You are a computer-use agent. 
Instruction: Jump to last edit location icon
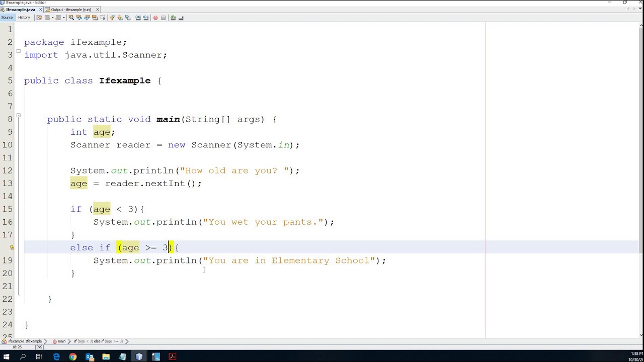click(39, 18)
